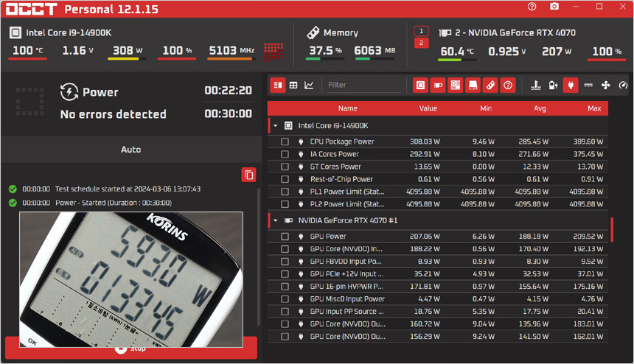
Task: Sort by Max column header
Action: 594,108
